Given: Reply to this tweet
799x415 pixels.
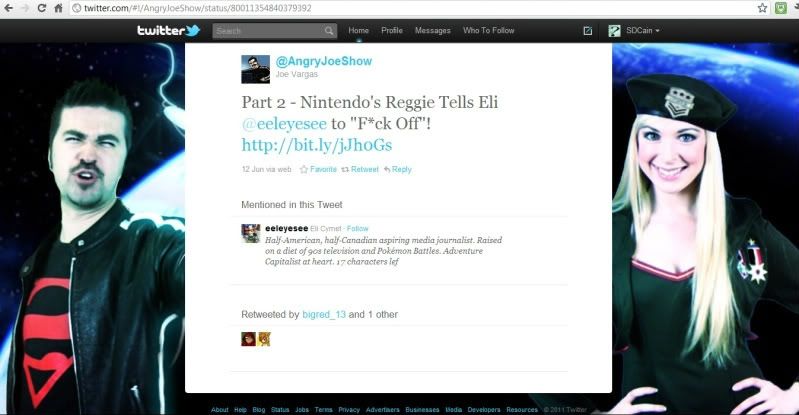Looking at the screenshot, I should (397, 169).
